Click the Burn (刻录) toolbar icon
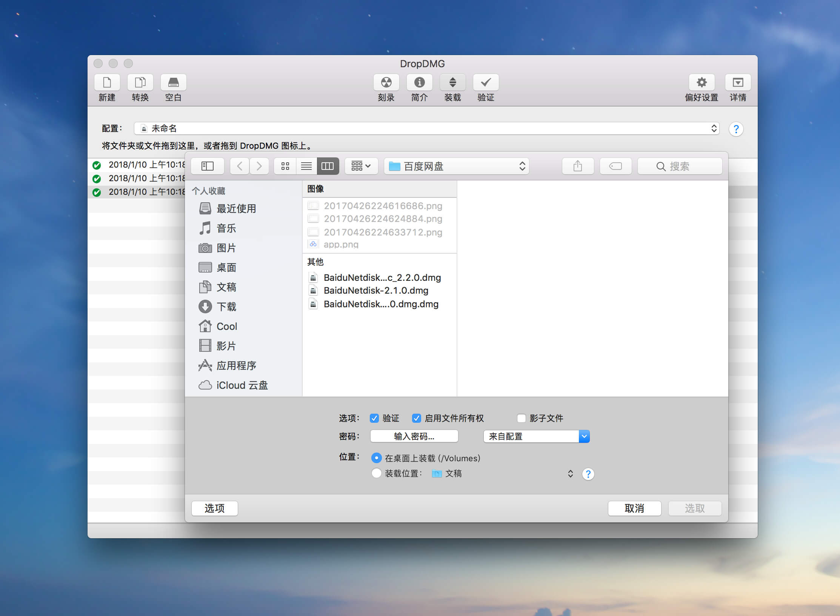The image size is (840, 616). pos(386,82)
